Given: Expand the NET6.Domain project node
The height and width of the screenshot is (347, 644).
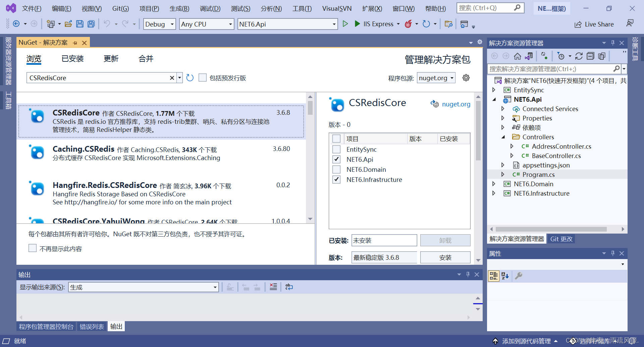Looking at the screenshot, I should pos(494,184).
